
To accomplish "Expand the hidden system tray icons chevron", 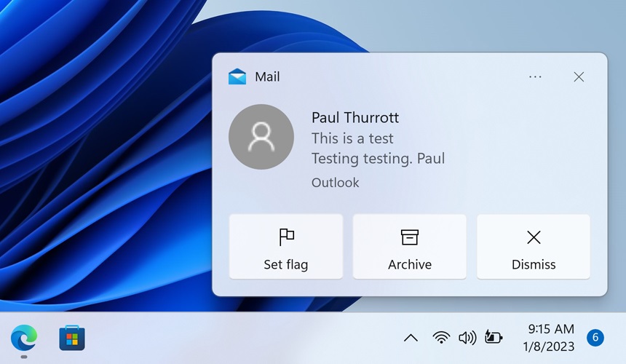I will (411, 338).
